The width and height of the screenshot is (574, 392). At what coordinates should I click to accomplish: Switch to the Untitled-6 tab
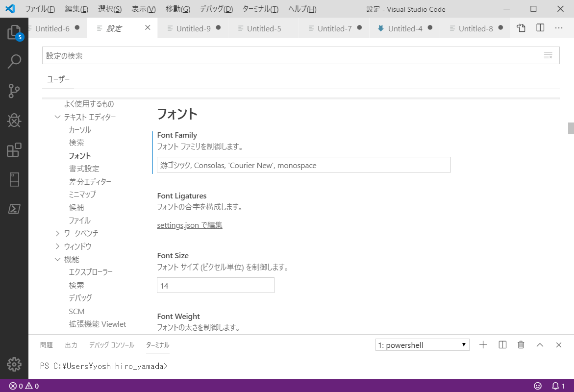[x=57, y=28]
